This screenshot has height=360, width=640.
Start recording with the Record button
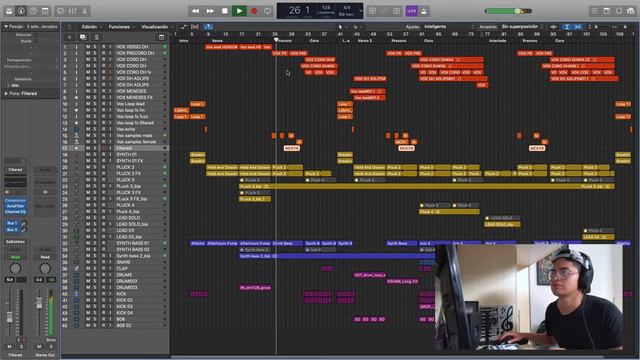(x=254, y=11)
